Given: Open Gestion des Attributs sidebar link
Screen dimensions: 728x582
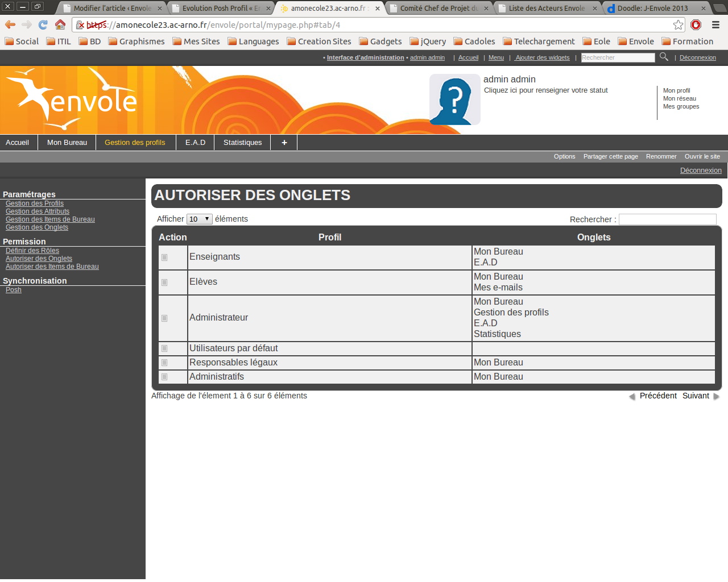Looking at the screenshot, I should [x=38, y=211].
